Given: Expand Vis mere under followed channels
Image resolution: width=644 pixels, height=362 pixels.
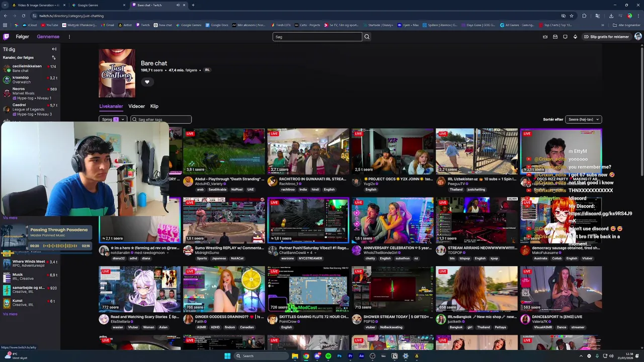Looking at the screenshot, I should coord(10,218).
